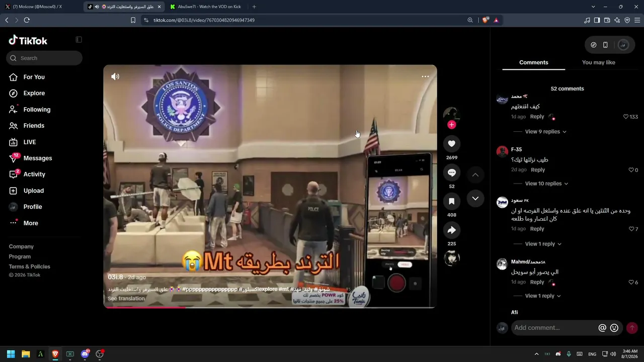The height and width of the screenshot is (362, 644).
Task: Like سعود's comment with 7 likes
Action: point(631,229)
